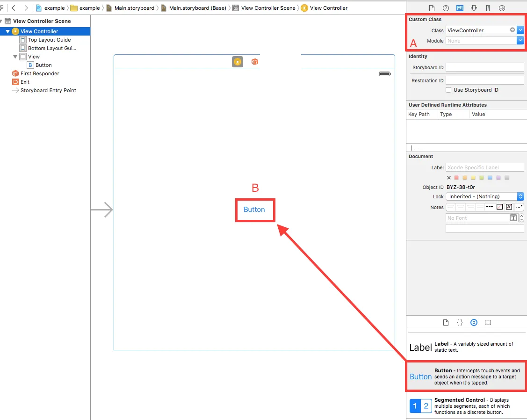527x420 pixels.
Task: Click example folder in jump bar
Action: [85, 8]
